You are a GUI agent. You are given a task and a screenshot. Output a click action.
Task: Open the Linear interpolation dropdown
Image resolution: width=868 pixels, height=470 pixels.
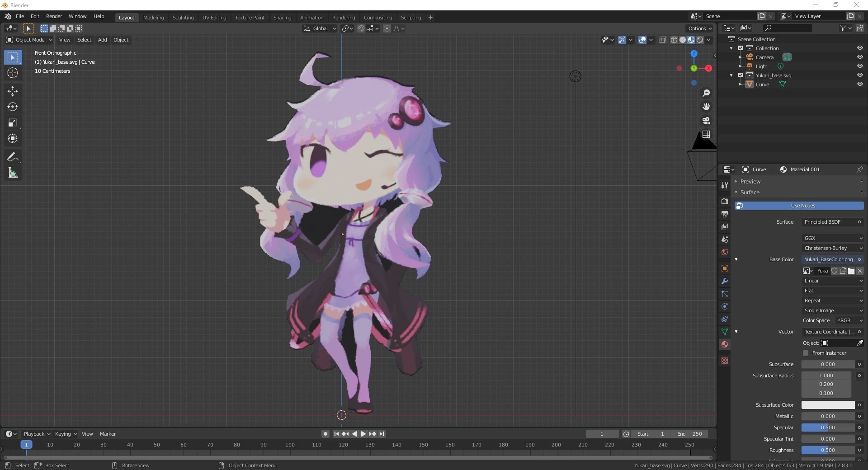pos(833,281)
